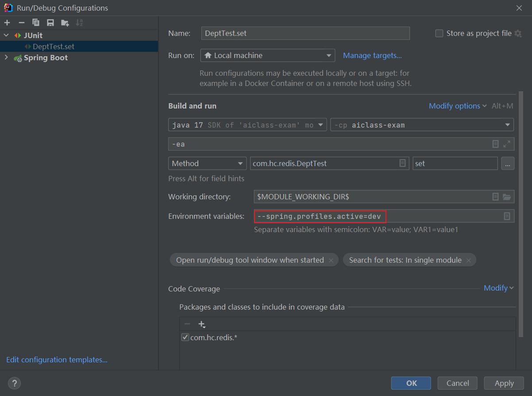Viewport: 532px width, 396px height.
Task: Add a new configuration with plus icon
Action: pyautogui.click(x=7, y=23)
